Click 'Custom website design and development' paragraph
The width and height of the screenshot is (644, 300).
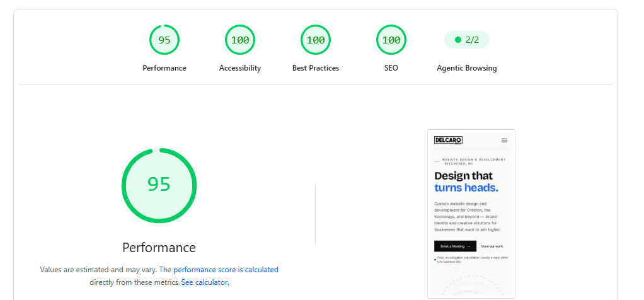click(x=468, y=217)
